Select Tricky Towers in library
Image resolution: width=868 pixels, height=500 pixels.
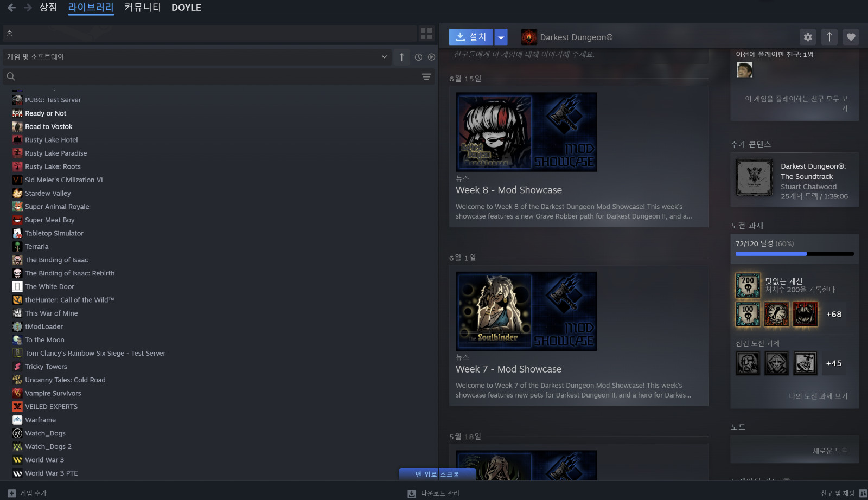46,367
